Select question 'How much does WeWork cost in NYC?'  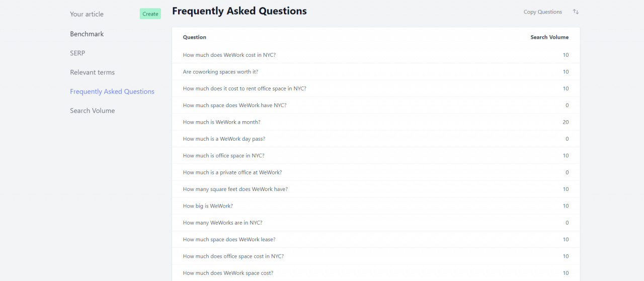(229, 55)
